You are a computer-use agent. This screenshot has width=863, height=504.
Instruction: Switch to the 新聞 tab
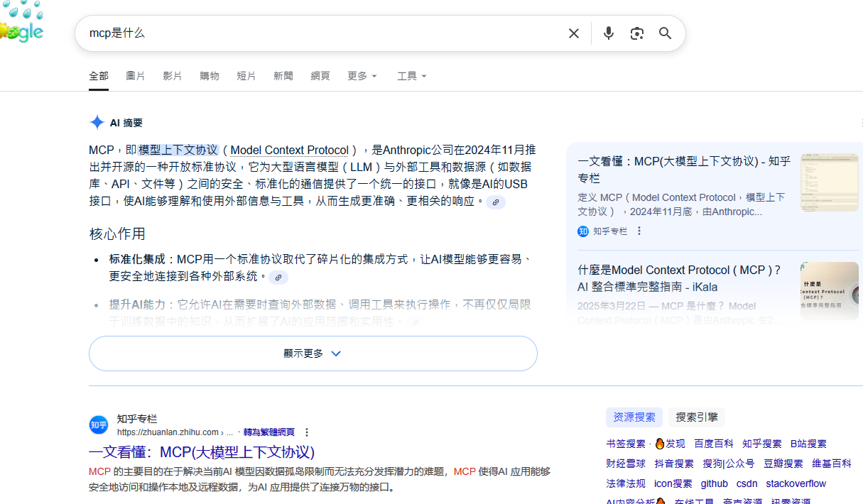(283, 76)
